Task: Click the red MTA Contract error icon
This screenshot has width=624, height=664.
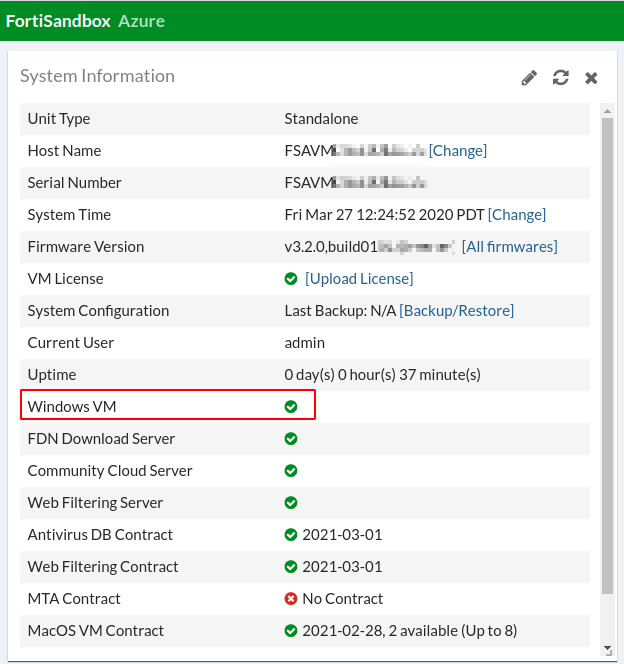Action: 291,599
